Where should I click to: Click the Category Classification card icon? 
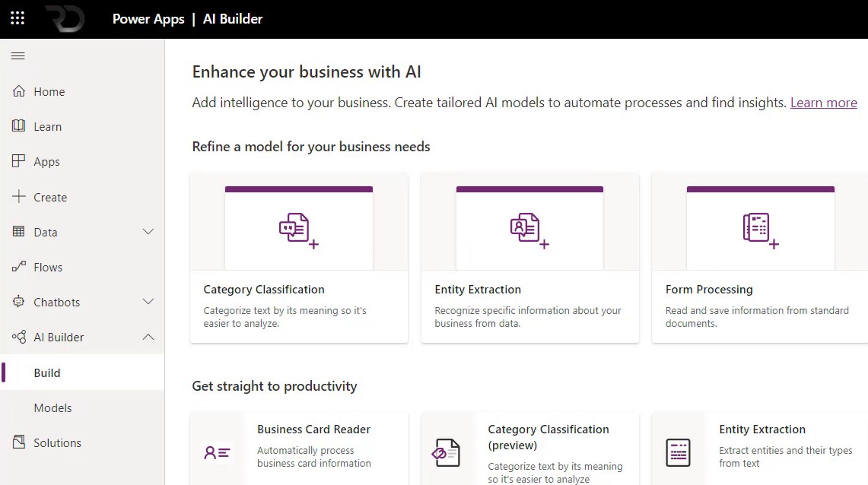pyautogui.click(x=299, y=230)
